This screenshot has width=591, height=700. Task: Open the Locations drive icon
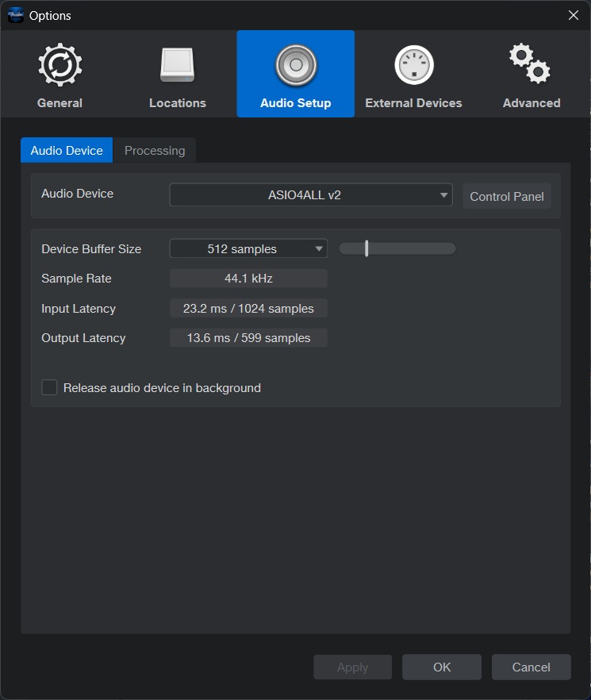click(177, 65)
